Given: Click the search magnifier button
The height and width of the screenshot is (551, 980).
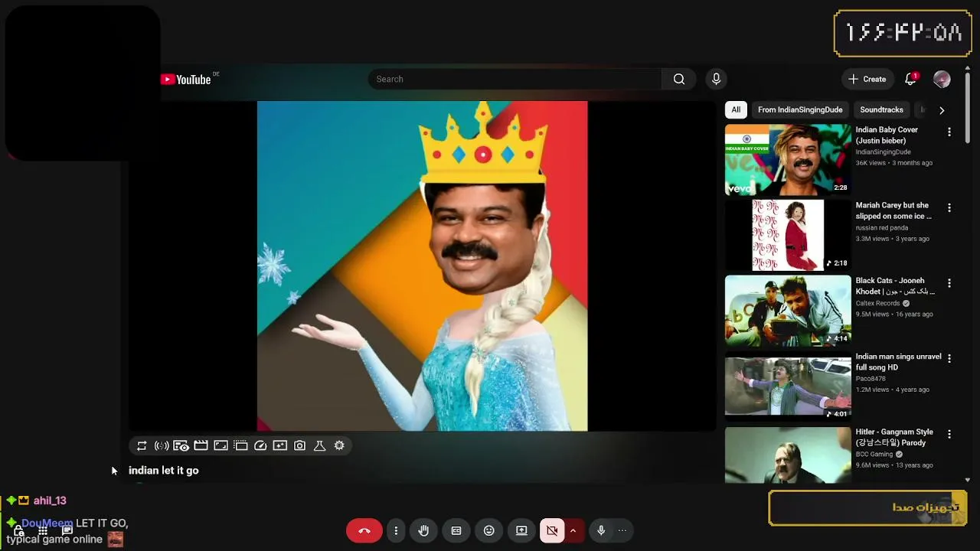Looking at the screenshot, I should tap(679, 79).
